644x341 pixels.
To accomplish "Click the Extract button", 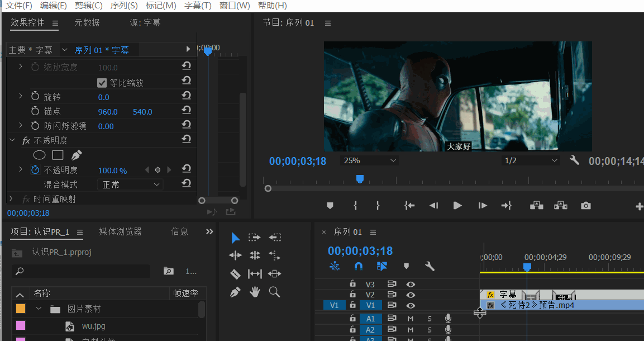I will tap(561, 206).
